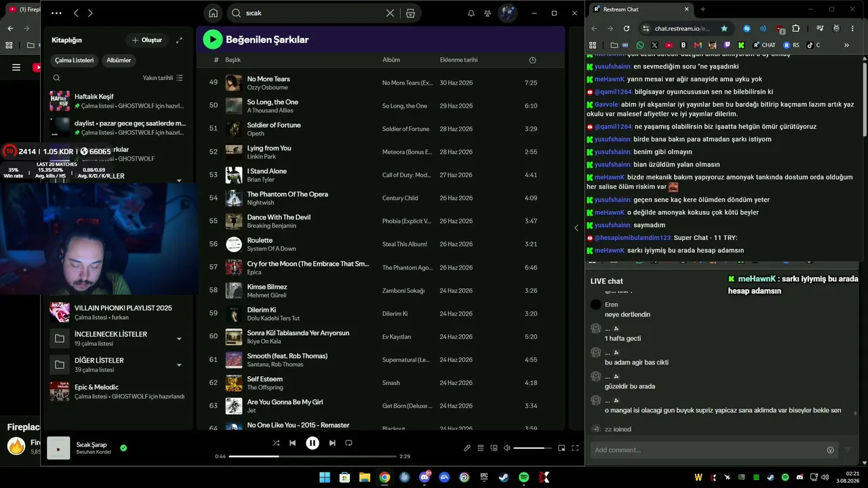Expand the DİĞER LİSTELER folder
This screenshot has height=488, width=868.
click(179, 365)
